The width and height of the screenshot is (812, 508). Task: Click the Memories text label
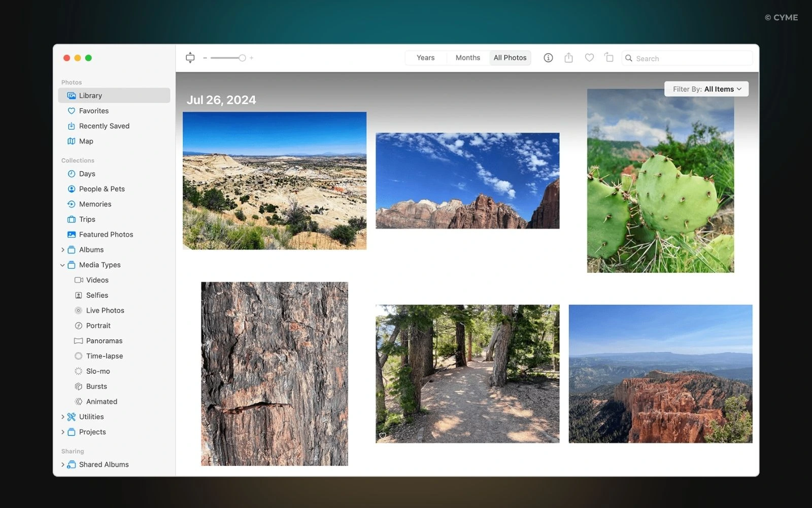[95, 204]
